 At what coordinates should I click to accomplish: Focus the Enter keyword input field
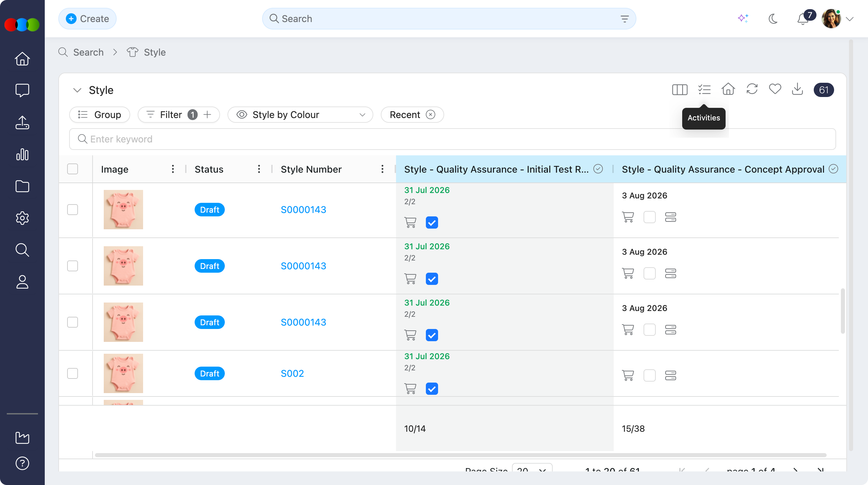(x=452, y=139)
